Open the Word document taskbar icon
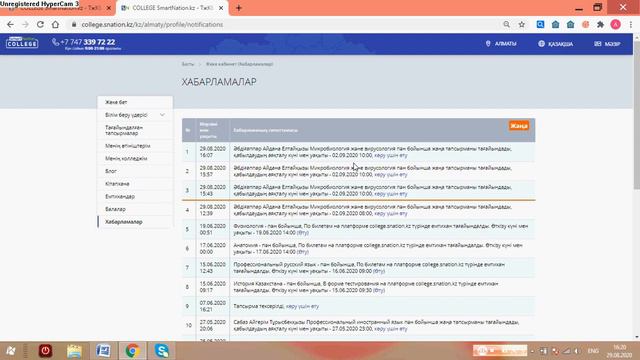Viewport: 640px width, 360px height. click(103, 351)
